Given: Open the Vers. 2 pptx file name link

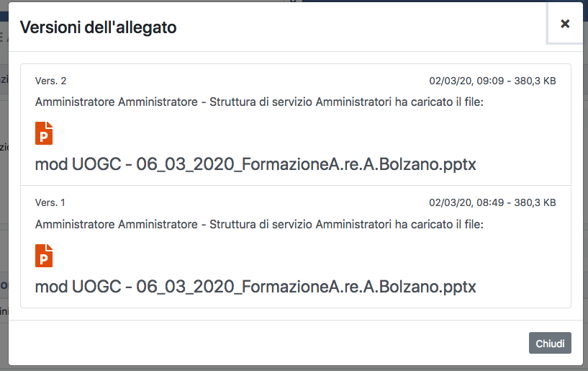Looking at the screenshot, I should (x=255, y=164).
